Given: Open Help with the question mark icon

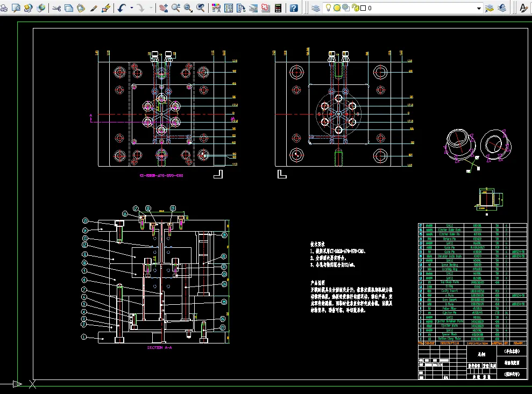Looking at the screenshot, I should pyautogui.click(x=294, y=8).
